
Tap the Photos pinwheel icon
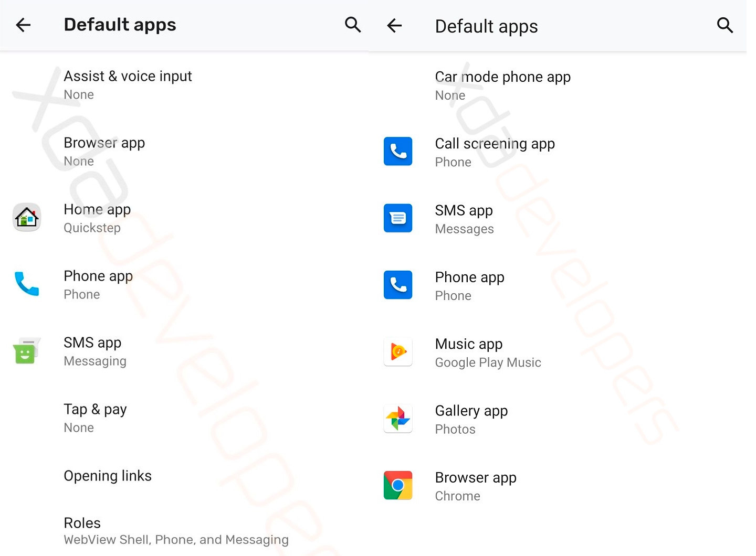coord(398,419)
